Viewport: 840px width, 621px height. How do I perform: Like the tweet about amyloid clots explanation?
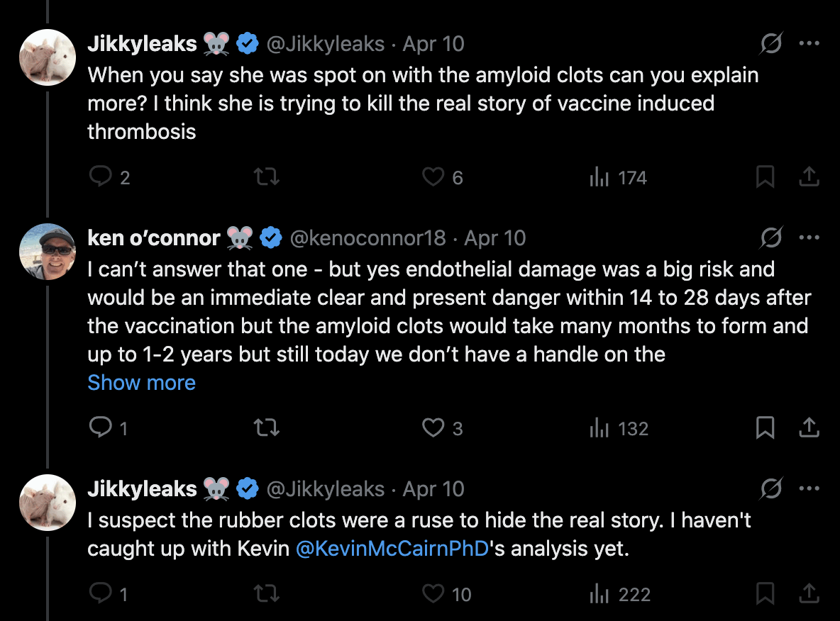tap(433, 177)
